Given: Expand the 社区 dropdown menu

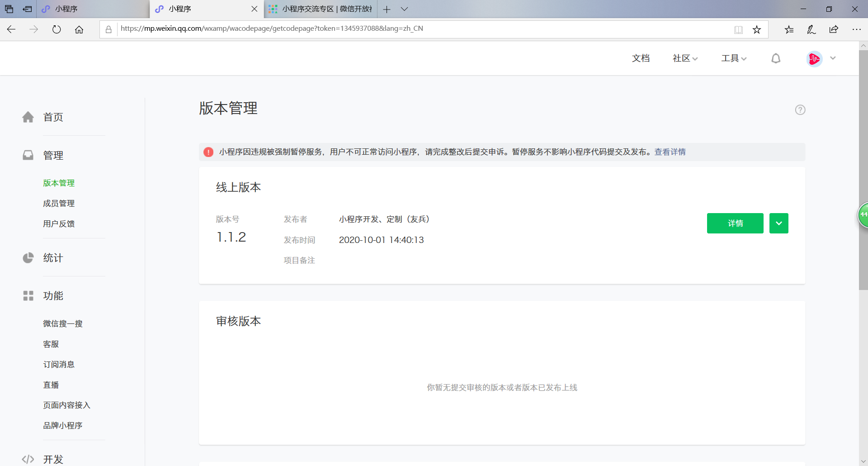Looking at the screenshot, I should tap(685, 58).
